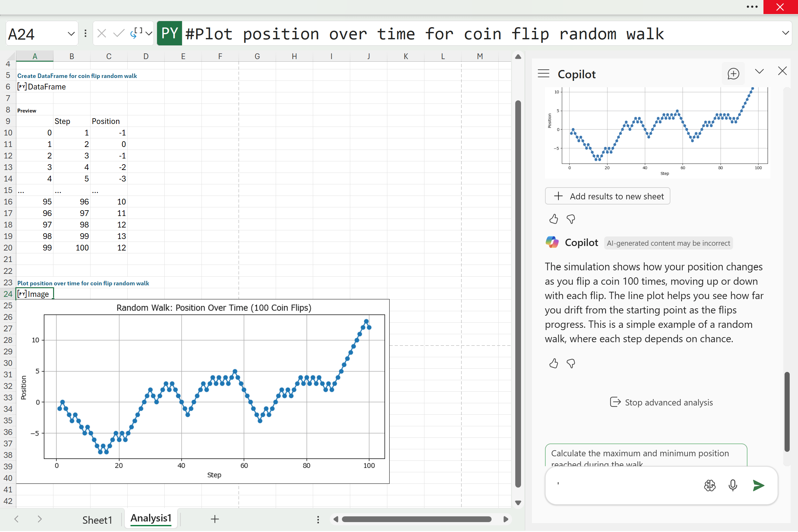Thumbs up below Add results button

pyautogui.click(x=554, y=219)
